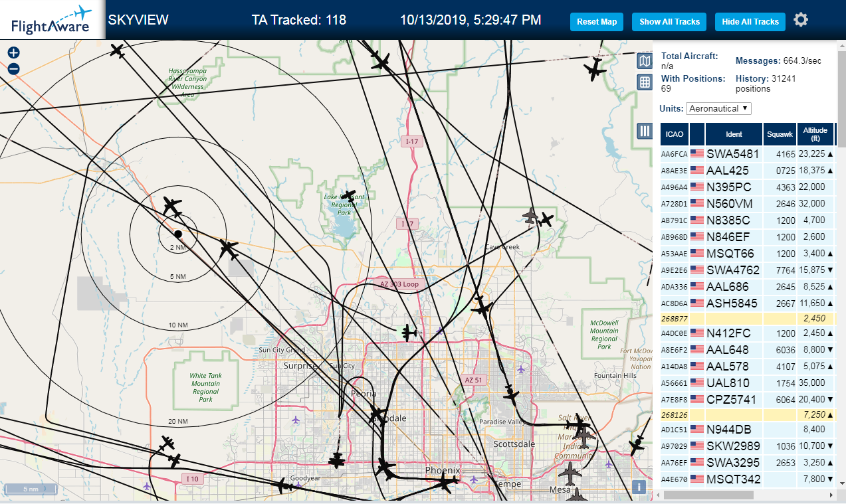The height and width of the screenshot is (504, 846).
Task: Zoom in on the map with the plus icon
Action: tap(14, 53)
